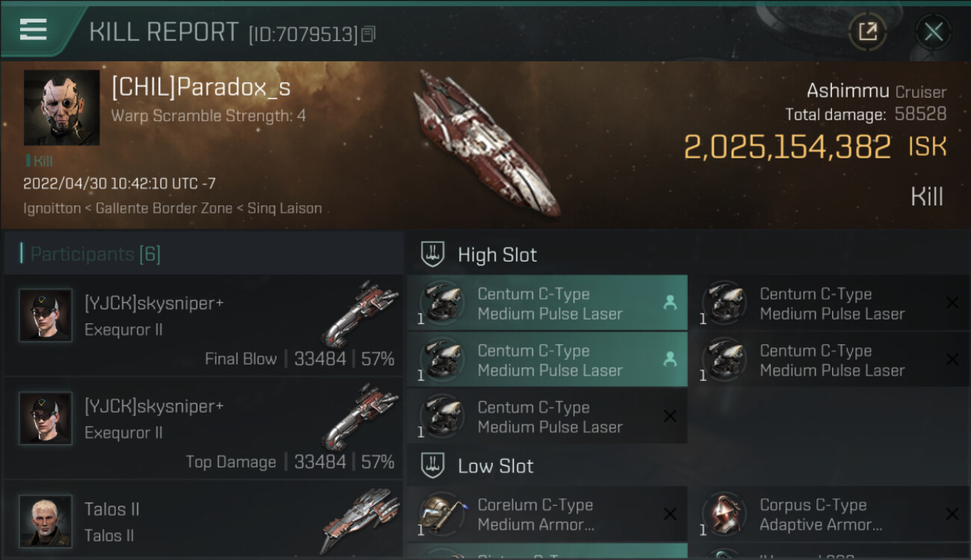Open the hamburger menu

(x=34, y=30)
